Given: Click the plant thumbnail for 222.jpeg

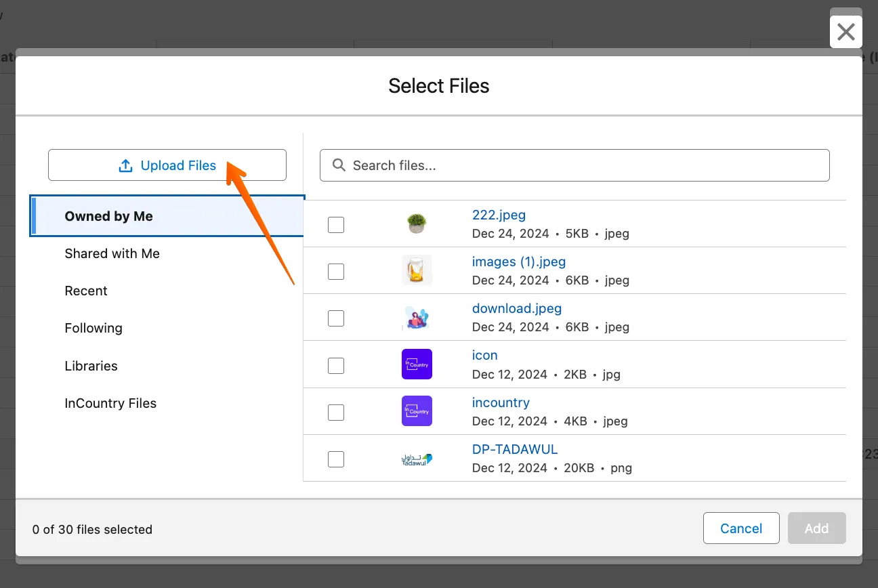Looking at the screenshot, I should point(417,224).
